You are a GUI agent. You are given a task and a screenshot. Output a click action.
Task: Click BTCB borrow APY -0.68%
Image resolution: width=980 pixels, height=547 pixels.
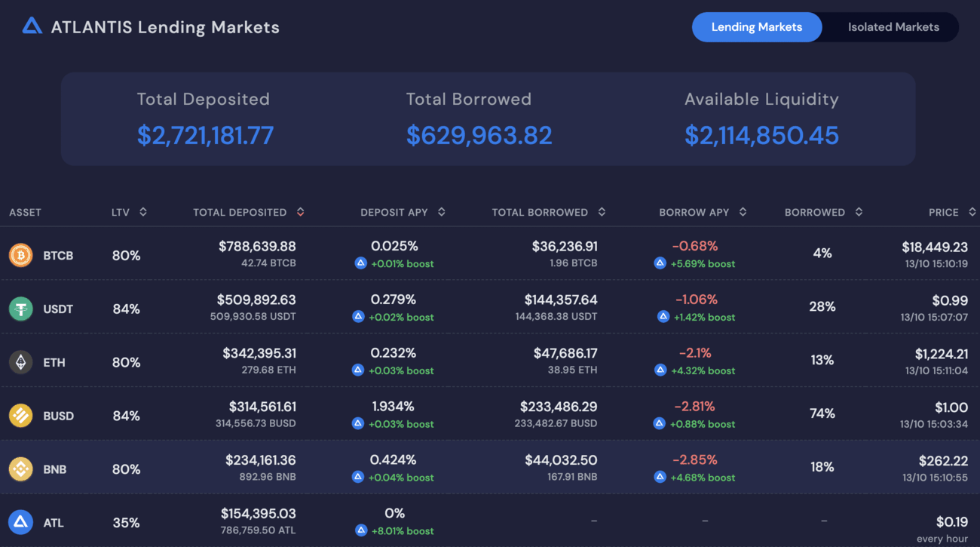tap(695, 246)
